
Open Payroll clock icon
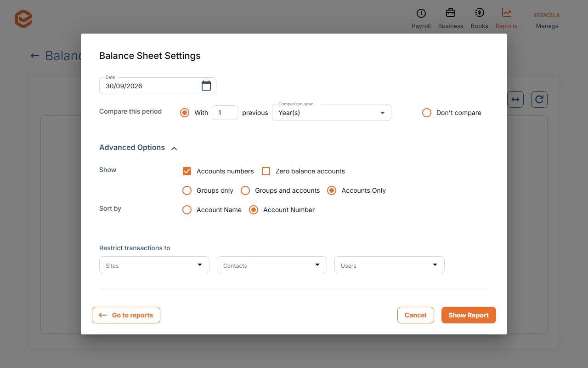pos(421,13)
